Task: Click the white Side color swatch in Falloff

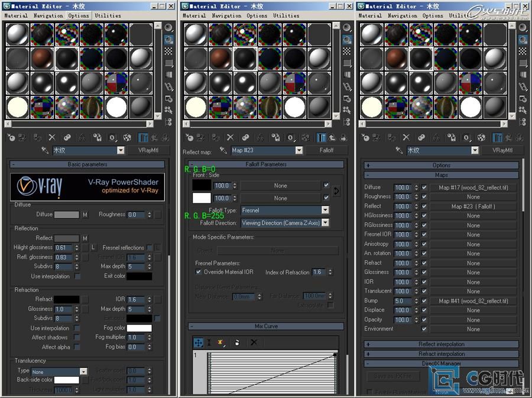Action: [x=202, y=198]
